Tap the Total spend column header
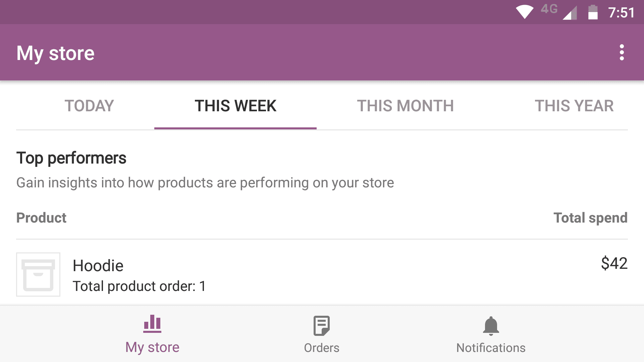Screen dimensions: 644x362 [590, 218]
